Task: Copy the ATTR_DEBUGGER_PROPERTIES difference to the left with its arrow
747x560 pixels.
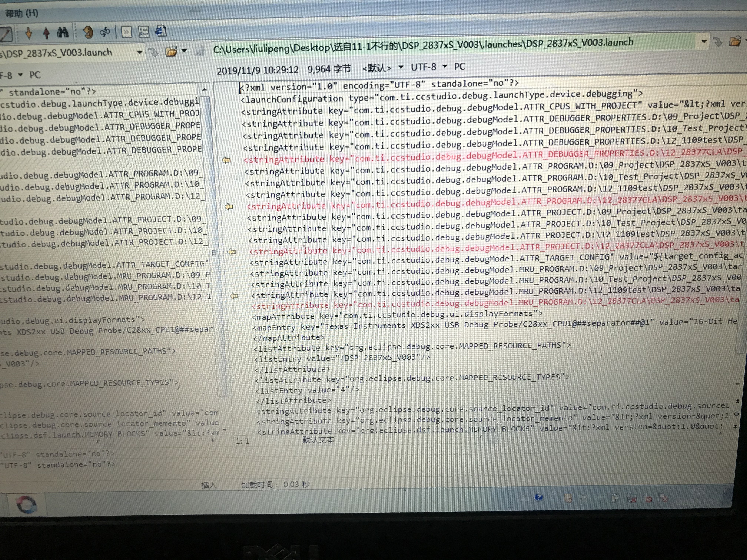Action: [x=226, y=160]
